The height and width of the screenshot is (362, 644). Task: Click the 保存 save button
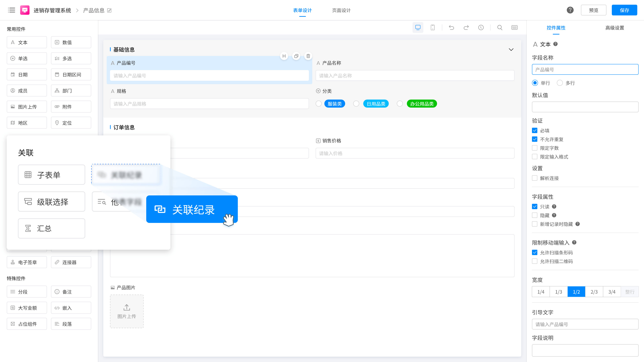point(624,10)
